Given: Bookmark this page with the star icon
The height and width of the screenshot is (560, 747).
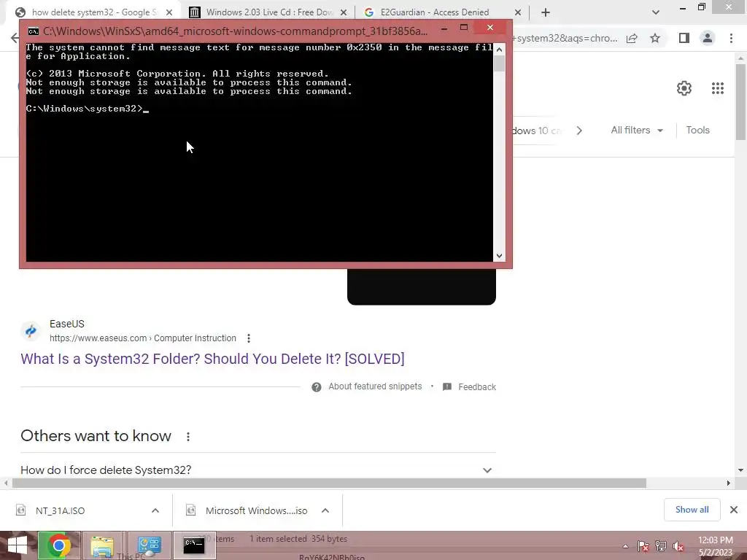Looking at the screenshot, I should click(x=655, y=38).
